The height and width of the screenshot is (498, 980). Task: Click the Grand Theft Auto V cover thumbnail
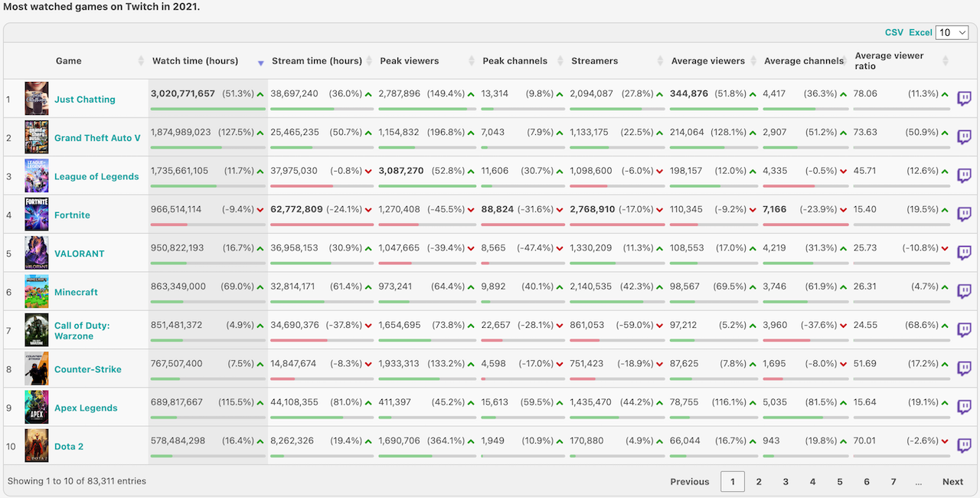(36, 137)
